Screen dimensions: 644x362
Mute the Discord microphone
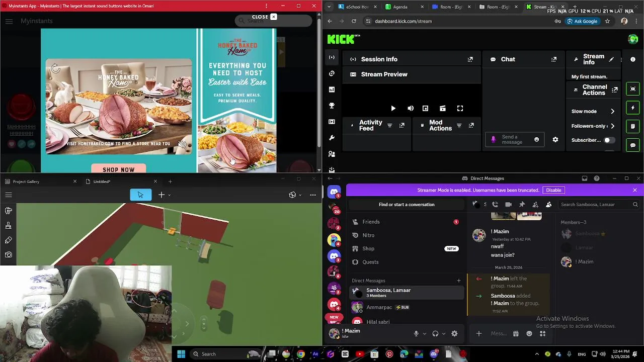[x=416, y=333]
